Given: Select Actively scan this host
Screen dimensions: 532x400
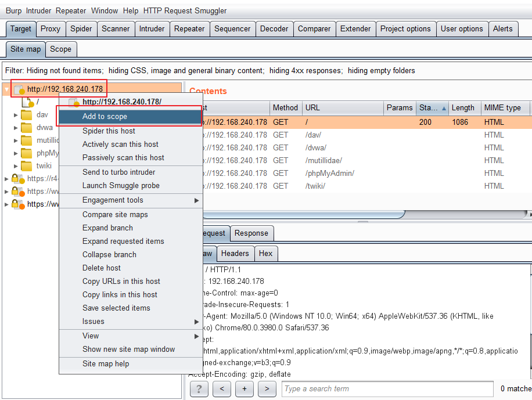Looking at the screenshot, I should point(131,144).
